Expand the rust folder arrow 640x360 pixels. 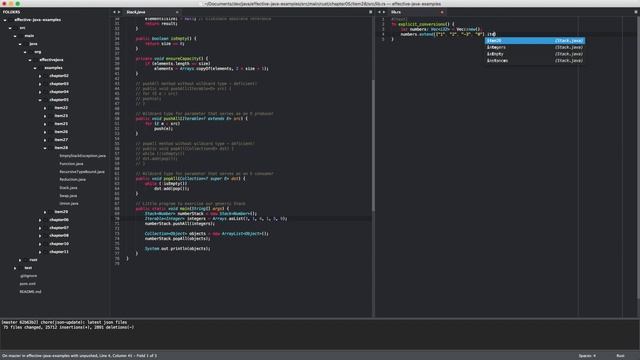[20, 260]
